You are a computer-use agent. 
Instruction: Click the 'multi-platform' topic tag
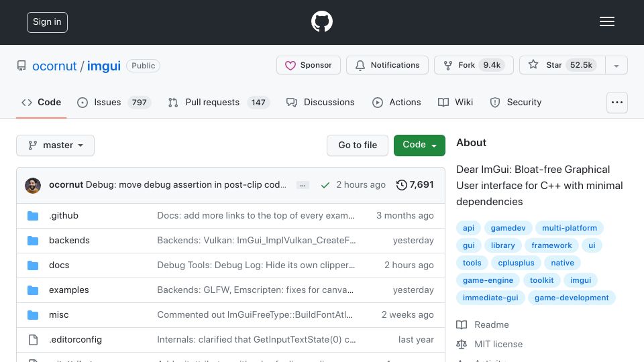click(x=570, y=228)
